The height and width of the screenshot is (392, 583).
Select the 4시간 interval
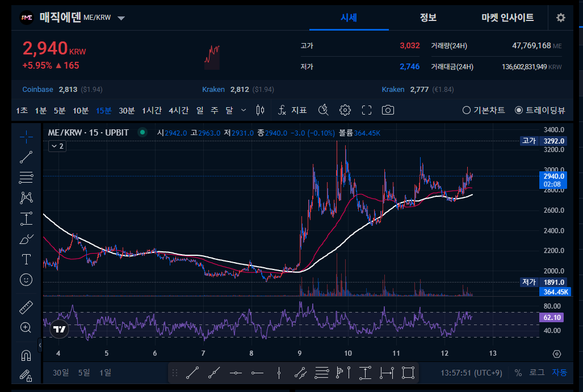(178, 111)
